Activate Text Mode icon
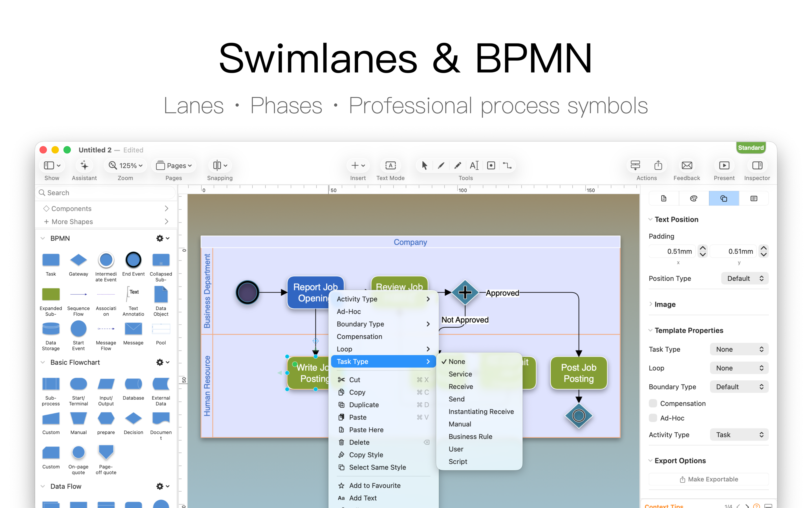This screenshot has height=508, width=812. 390,166
